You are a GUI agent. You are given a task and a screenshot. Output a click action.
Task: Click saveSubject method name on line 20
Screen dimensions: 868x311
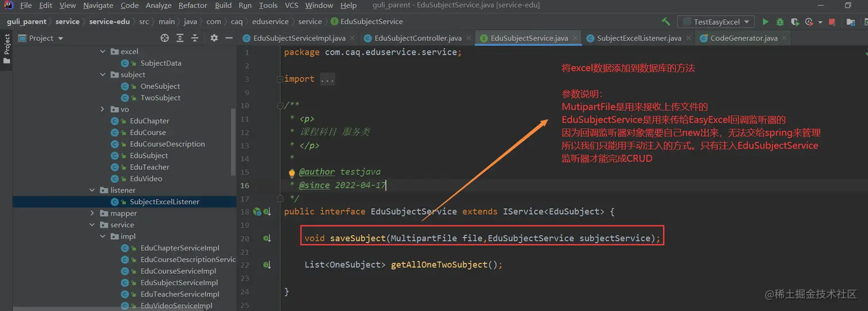(x=358, y=238)
